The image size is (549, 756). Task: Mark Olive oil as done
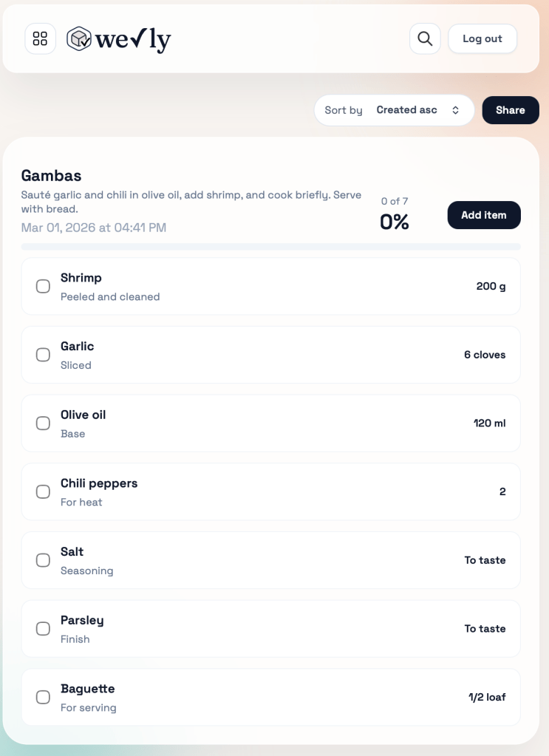point(44,423)
